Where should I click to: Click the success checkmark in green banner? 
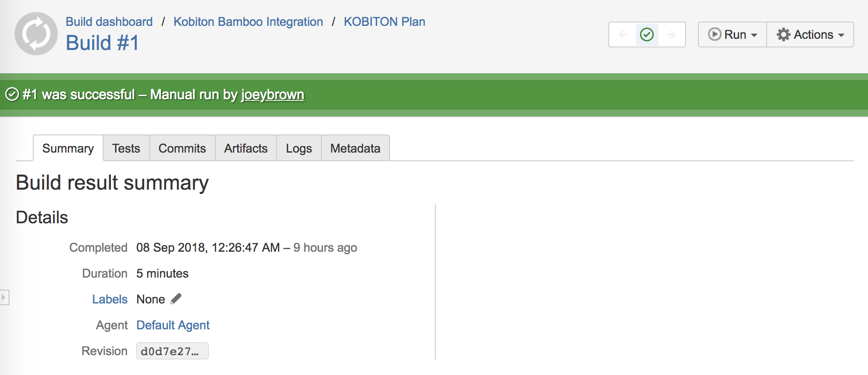click(12, 94)
